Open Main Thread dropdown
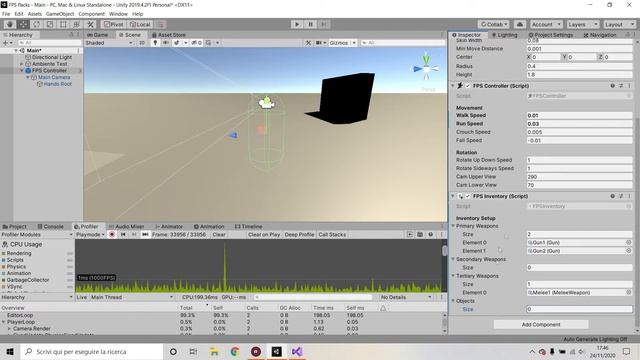This screenshot has height=360, width=640. tap(132, 297)
